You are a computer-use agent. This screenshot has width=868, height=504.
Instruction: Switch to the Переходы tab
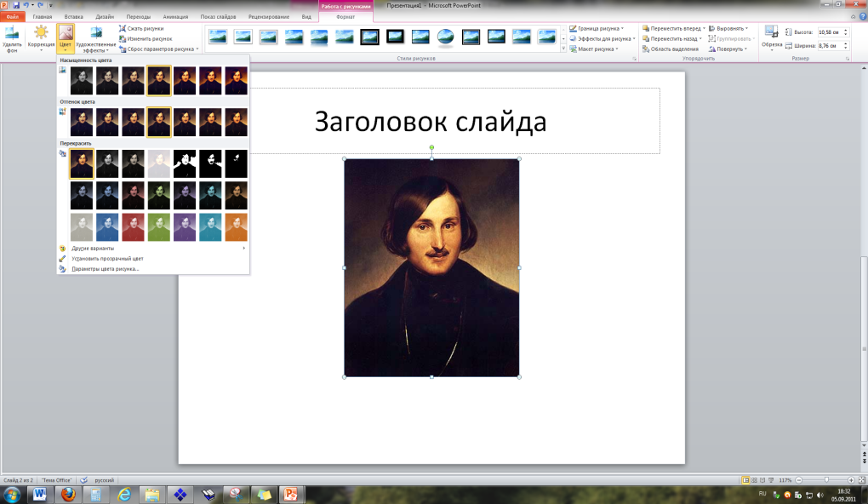click(x=138, y=17)
